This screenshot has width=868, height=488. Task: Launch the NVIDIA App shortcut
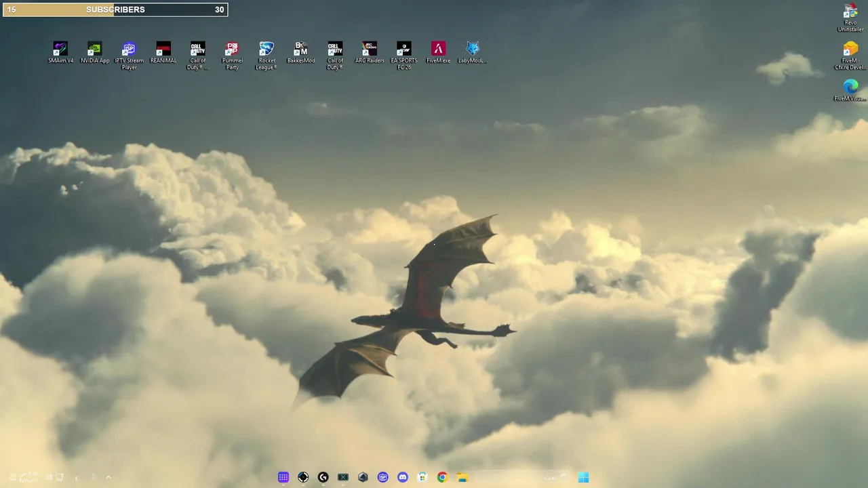pyautogui.click(x=95, y=53)
